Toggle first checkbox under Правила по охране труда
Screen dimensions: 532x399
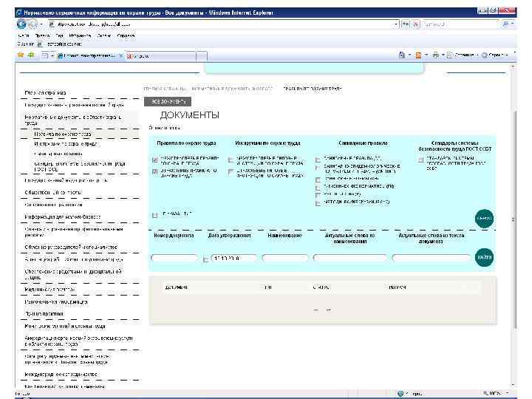pyautogui.click(x=154, y=160)
